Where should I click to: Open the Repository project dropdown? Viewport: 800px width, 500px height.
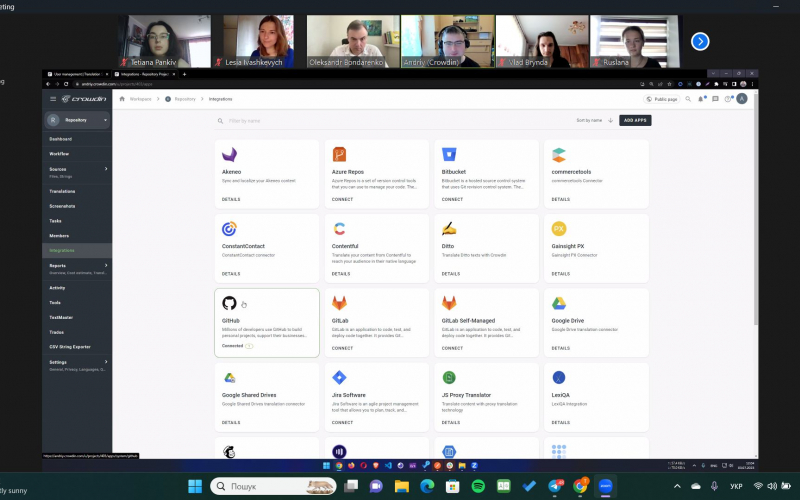[x=77, y=120]
